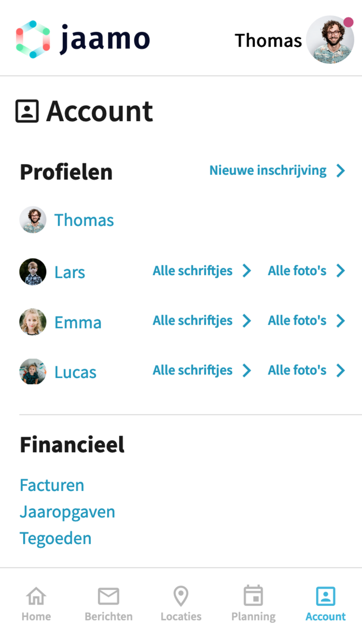This screenshot has height=644, width=362.
Task: Open the Locaties pin icon
Action: (181, 596)
